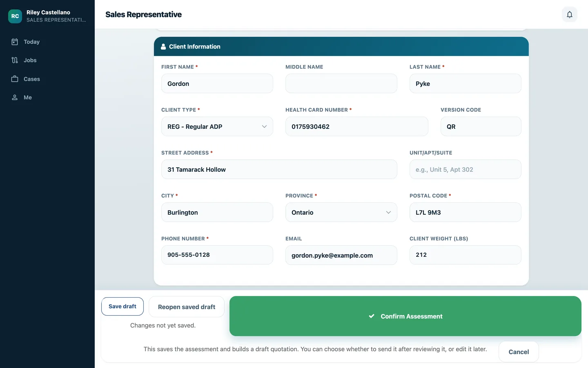The image size is (588, 368).
Task: Select the Health Card Number field
Action: [357, 126]
